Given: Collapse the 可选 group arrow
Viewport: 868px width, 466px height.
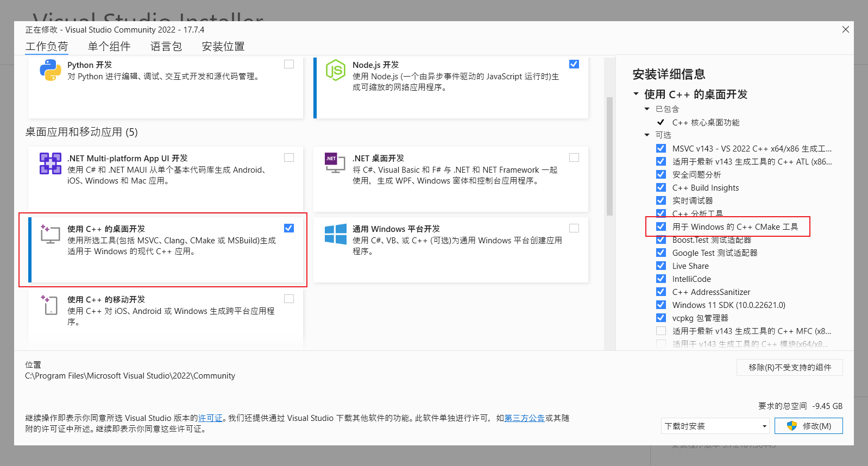Looking at the screenshot, I should pyautogui.click(x=647, y=135).
